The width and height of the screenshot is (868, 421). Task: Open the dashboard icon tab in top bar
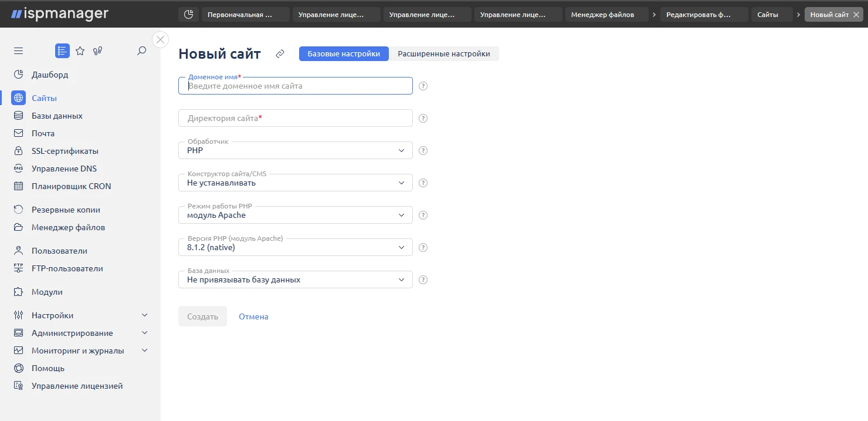[188, 15]
